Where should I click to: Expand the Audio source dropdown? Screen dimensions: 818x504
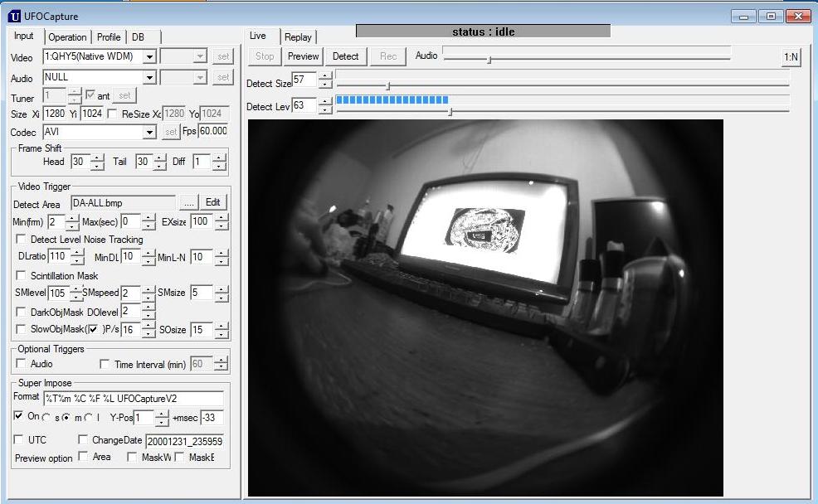149,78
